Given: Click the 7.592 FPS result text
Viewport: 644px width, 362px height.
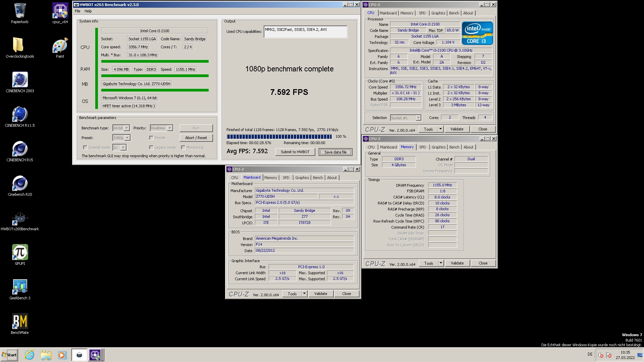Looking at the screenshot, I should coord(289,92).
